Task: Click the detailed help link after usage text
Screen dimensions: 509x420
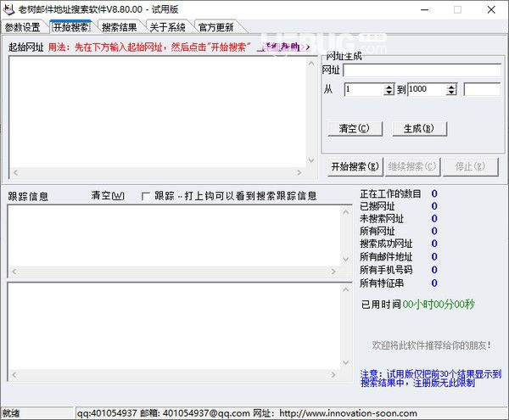Action: [x=284, y=48]
